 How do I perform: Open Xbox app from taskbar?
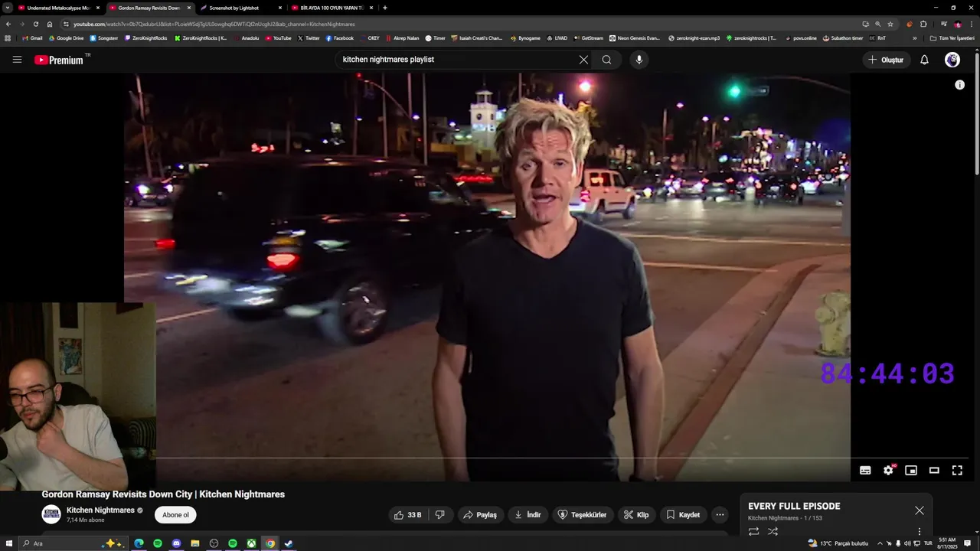pyautogui.click(x=251, y=543)
